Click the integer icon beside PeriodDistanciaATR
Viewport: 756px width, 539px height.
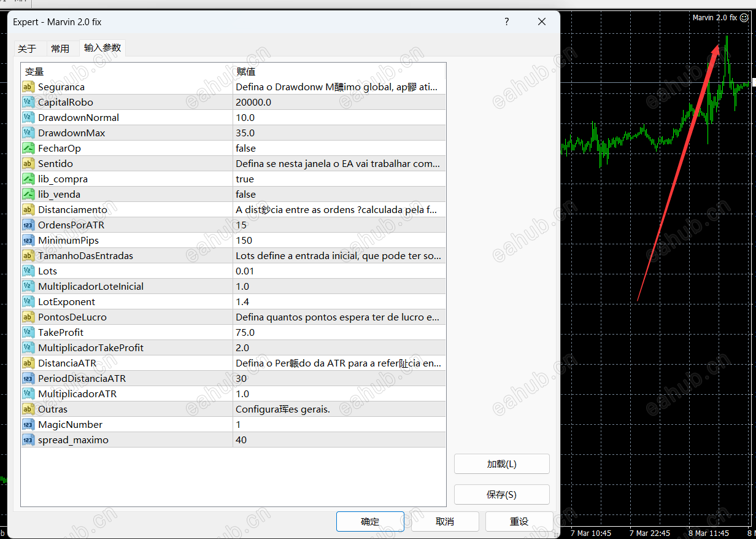(28, 379)
